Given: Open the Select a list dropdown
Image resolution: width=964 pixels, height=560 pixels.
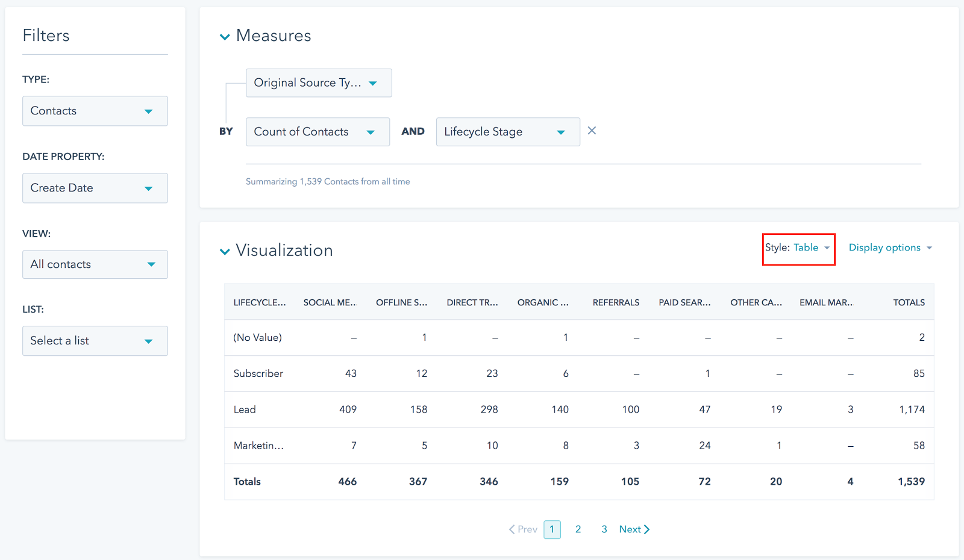Looking at the screenshot, I should click(95, 341).
